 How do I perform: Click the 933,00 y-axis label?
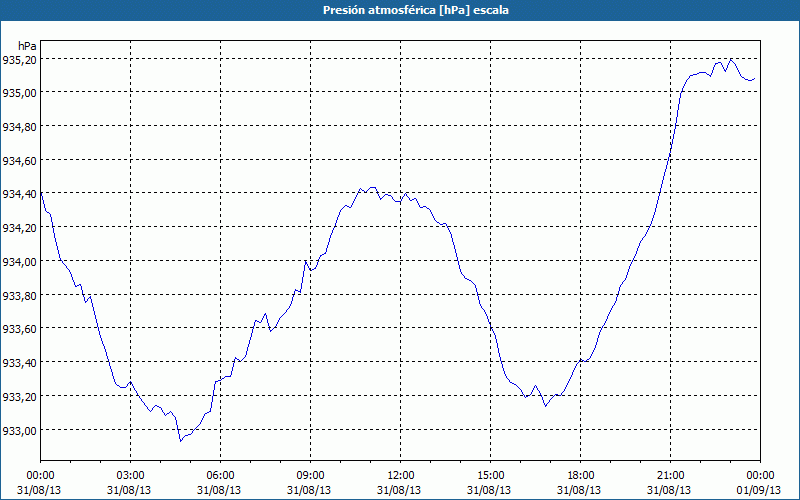(19, 431)
